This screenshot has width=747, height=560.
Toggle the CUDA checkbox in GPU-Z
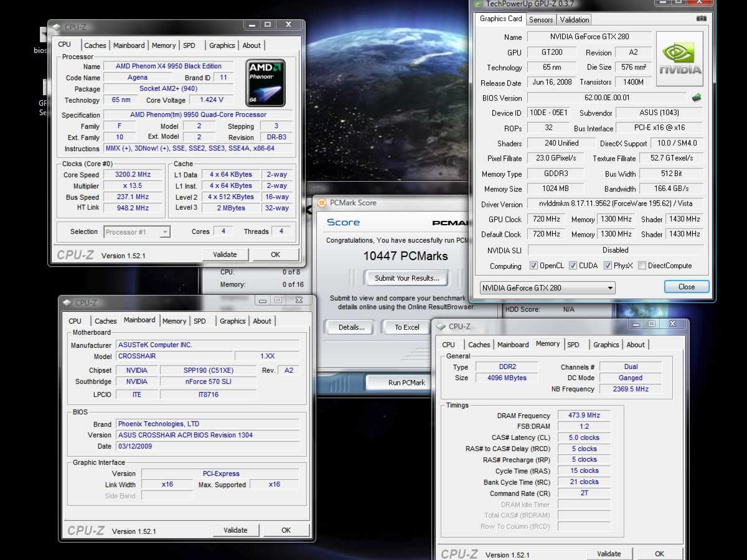(x=573, y=266)
